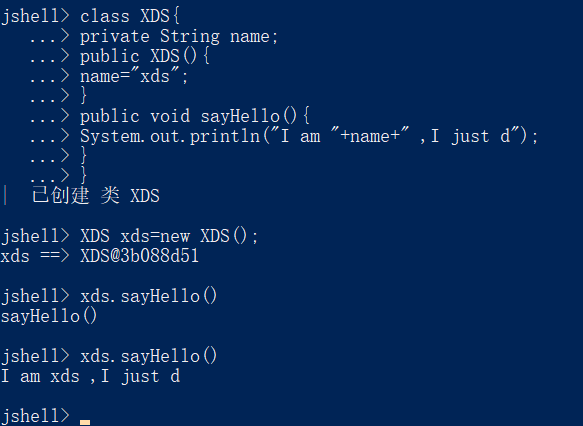This screenshot has width=583, height=426.
Task: Click the first jshell> prompt at the top
Action: point(35,16)
